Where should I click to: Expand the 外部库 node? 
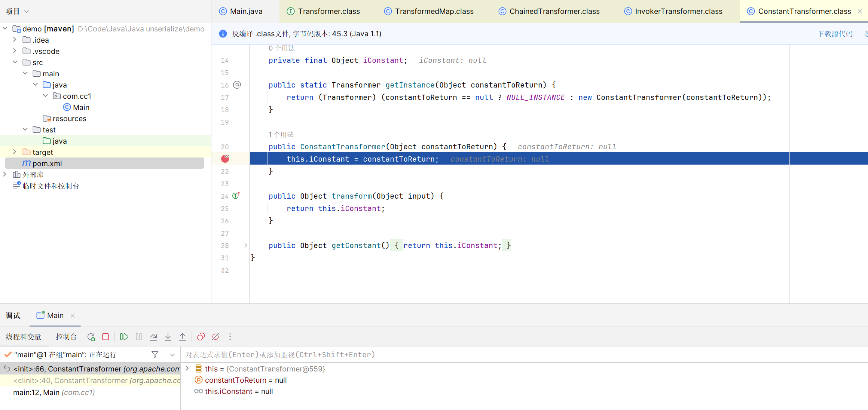coord(4,174)
